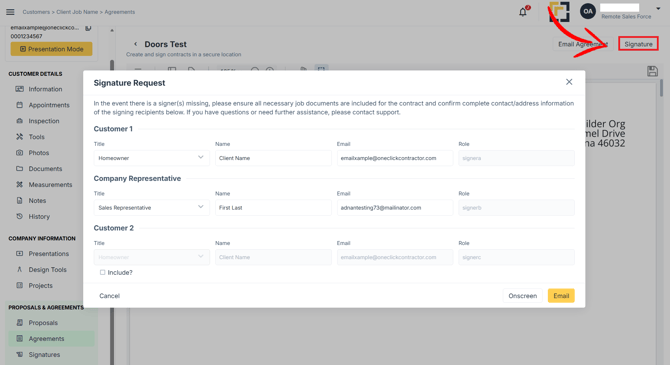Click the Design Tools icon
Image resolution: width=670 pixels, height=365 pixels.
20,270
